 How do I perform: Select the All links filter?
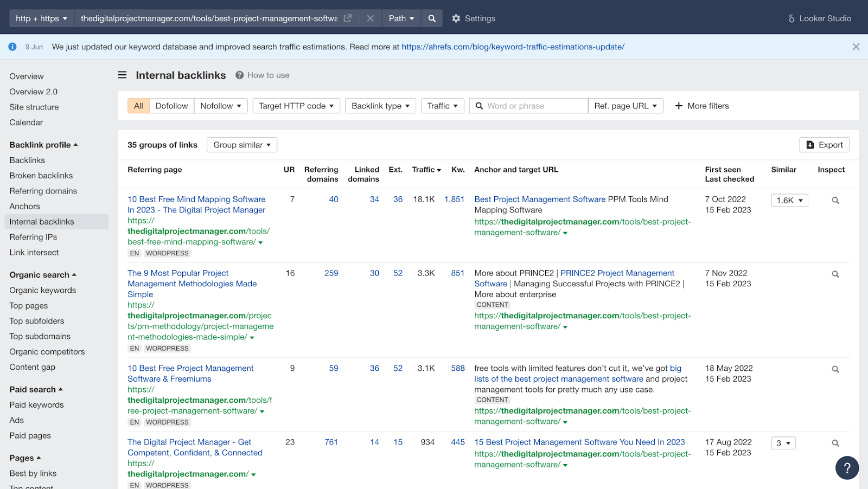tap(138, 106)
